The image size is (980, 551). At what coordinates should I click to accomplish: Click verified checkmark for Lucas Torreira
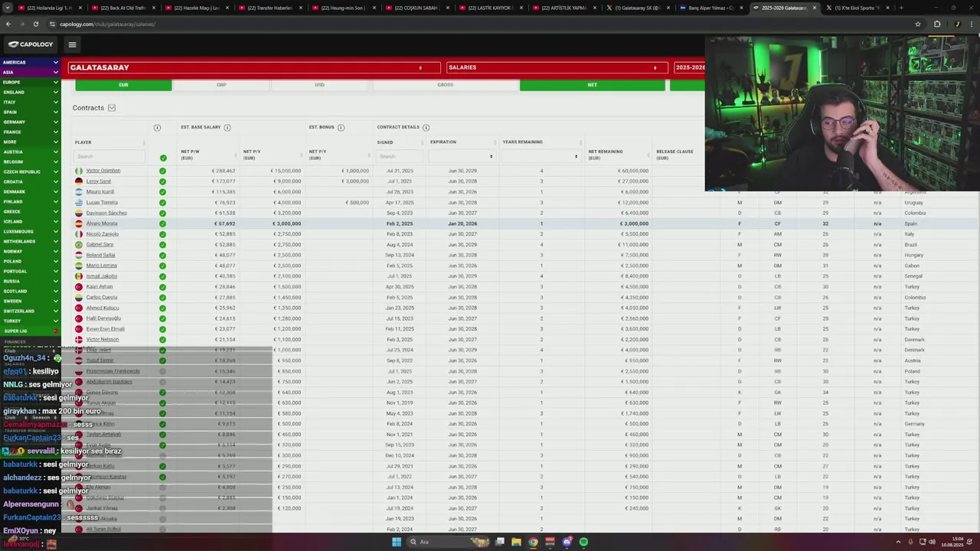(x=162, y=203)
